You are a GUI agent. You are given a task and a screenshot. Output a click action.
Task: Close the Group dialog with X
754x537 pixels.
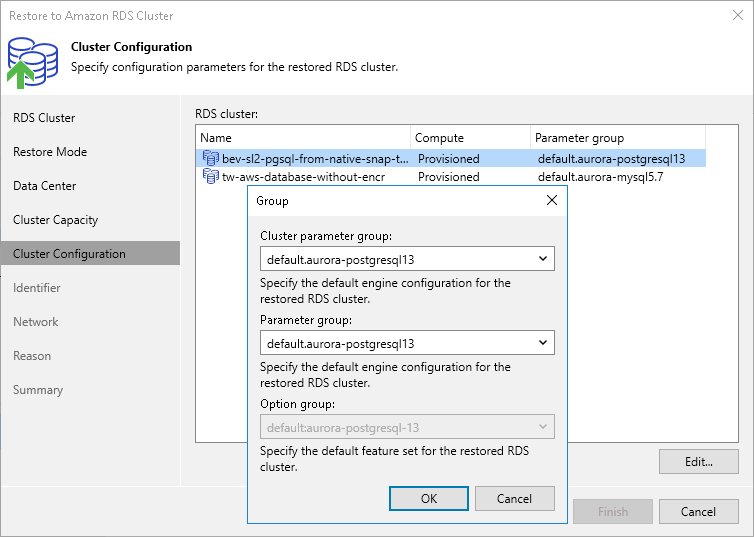(x=551, y=200)
